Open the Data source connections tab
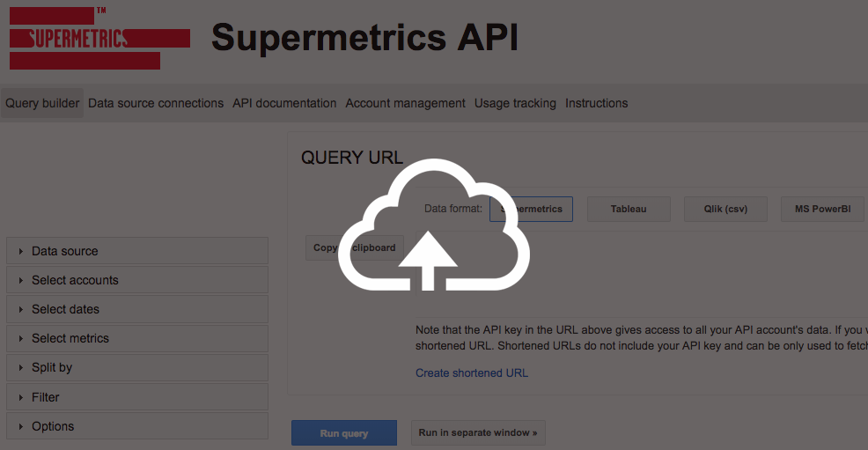The image size is (868, 450). (x=156, y=103)
